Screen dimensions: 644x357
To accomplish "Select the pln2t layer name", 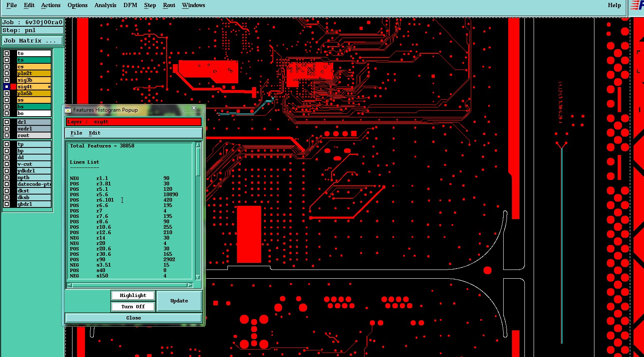I will [x=34, y=73].
